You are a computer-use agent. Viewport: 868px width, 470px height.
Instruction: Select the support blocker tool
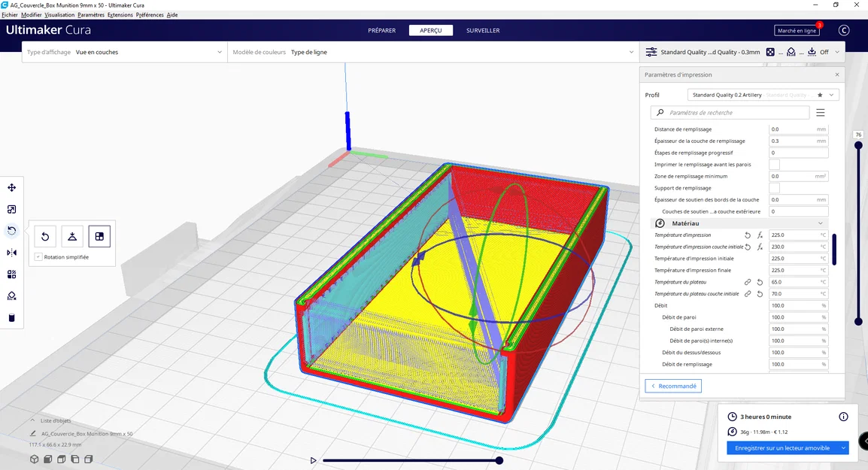pyautogui.click(x=11, y=296)
